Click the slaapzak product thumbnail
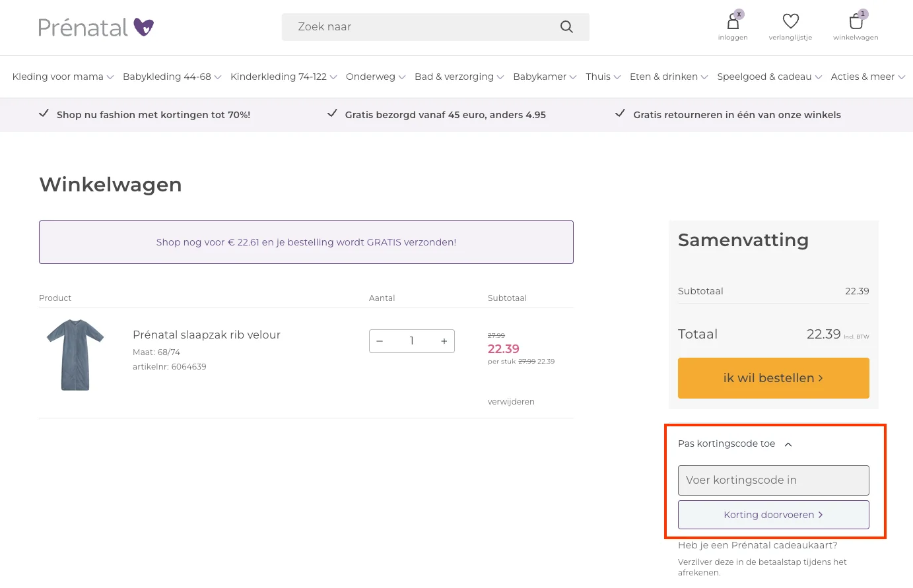The width and height of the screenshot is (913, 588). (75, 354)
